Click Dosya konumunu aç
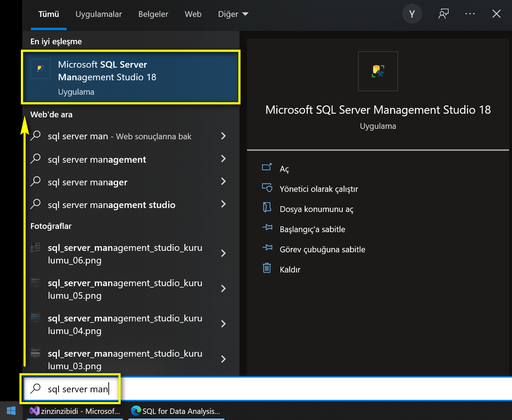 click(x=316, y=209)
